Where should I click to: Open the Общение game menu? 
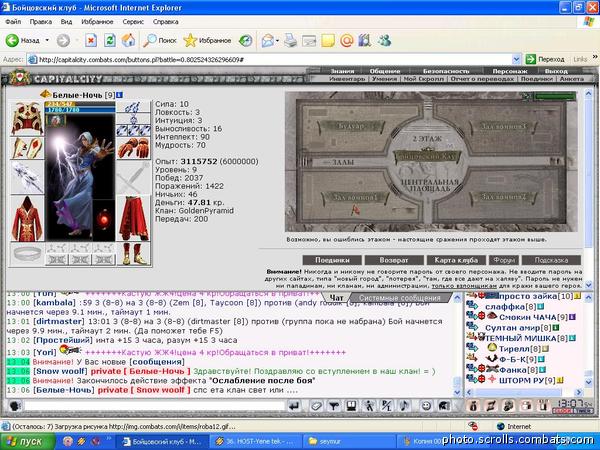pos(385,71)
